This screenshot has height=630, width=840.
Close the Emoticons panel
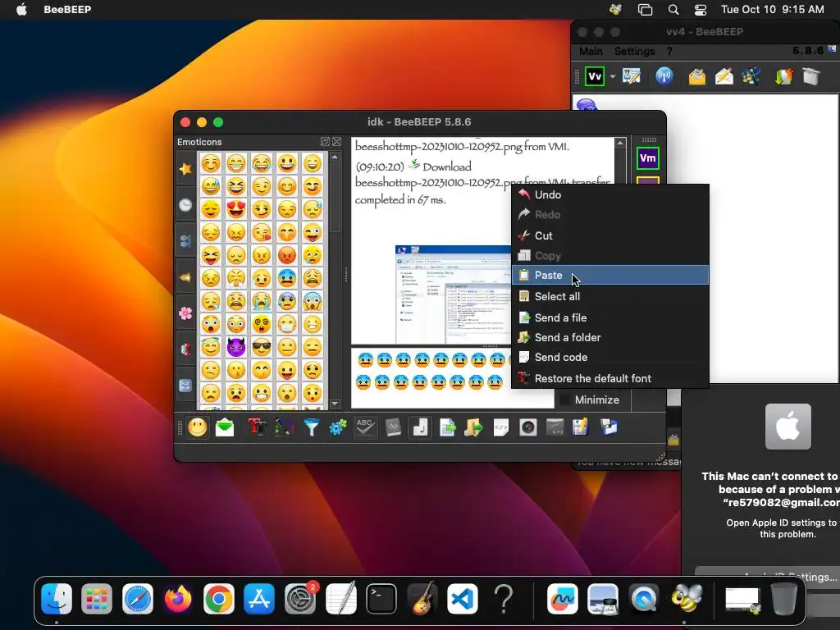point(336,141)
